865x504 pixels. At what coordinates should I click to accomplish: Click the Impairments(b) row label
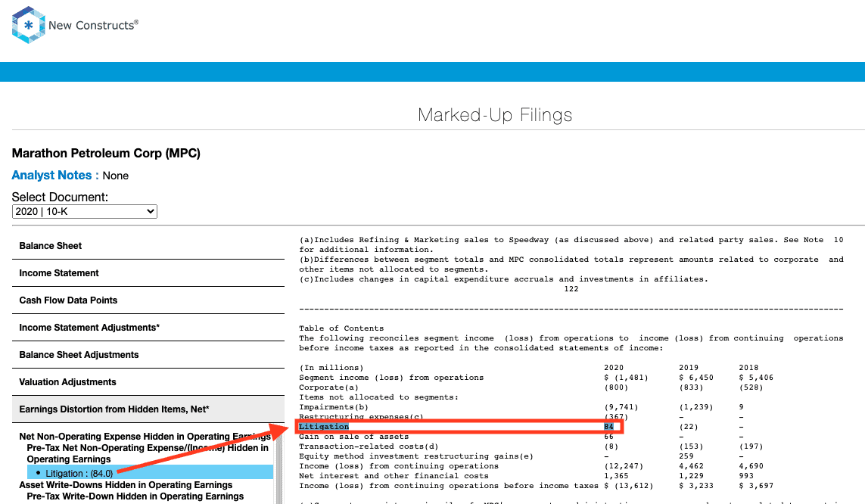tap(334, 407)
